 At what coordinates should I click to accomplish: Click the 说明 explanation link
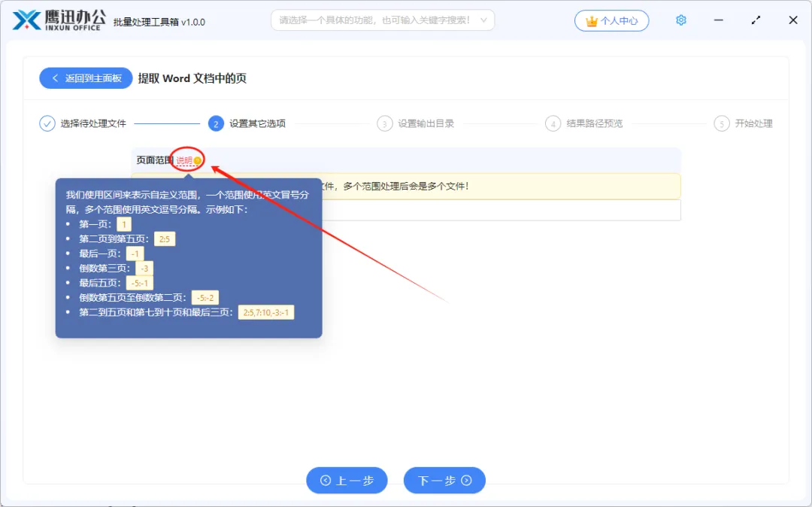coord(184,160)
